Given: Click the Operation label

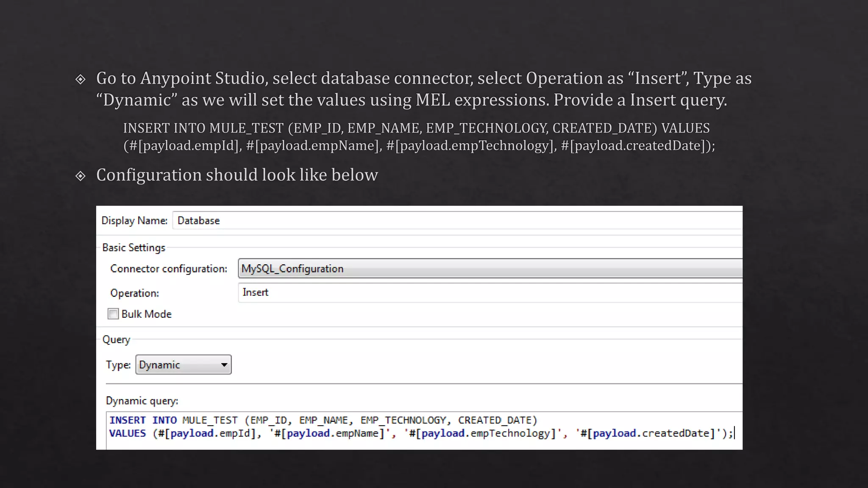Looking at the screenshot, I should coord(134,293).
